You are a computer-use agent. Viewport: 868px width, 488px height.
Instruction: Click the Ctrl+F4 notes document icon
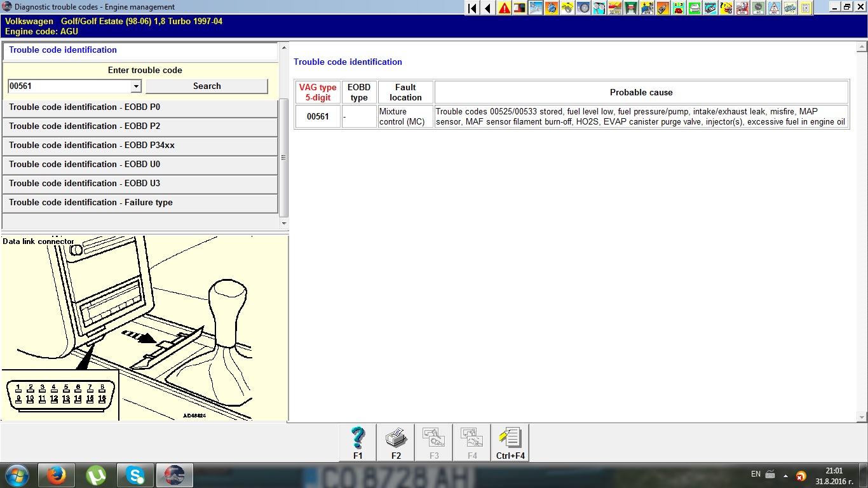510,442
